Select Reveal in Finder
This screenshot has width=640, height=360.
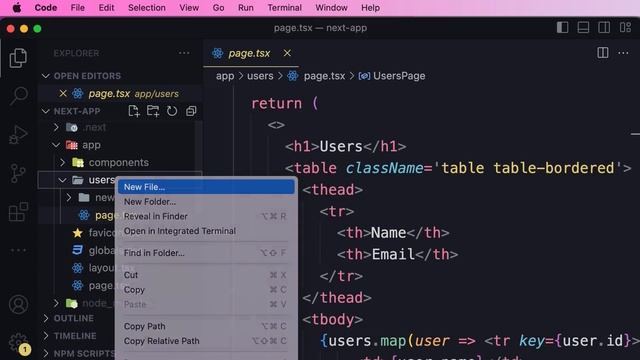click(206, 216)
